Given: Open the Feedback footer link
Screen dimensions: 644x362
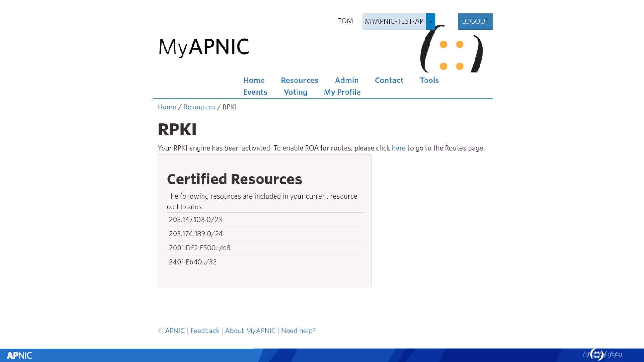Looking at the screenshot, I should pos(205,331).
